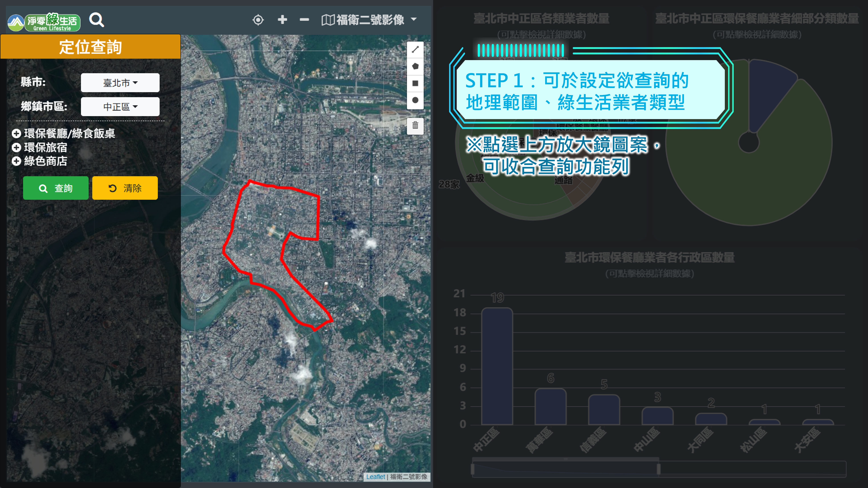Image resolution: width=868 pixels, height=488 pixels.
Task: Click the green 查詢 search button
Action: tap(56, 188)
